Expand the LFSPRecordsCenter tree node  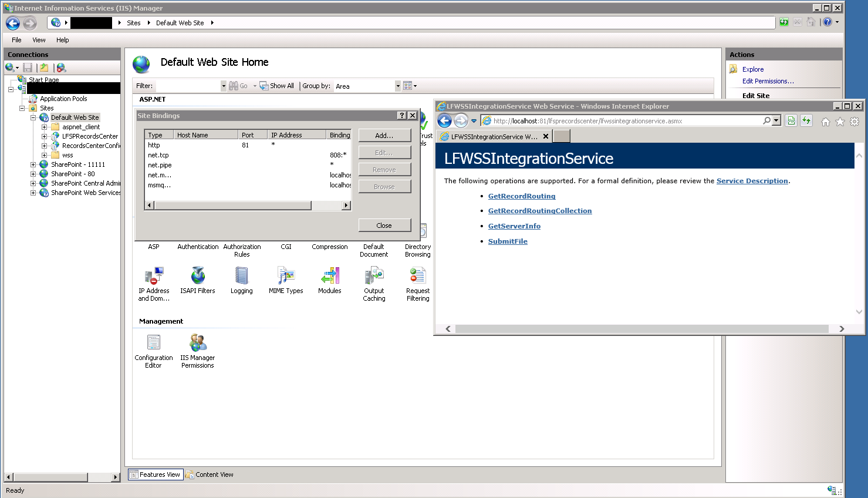[44, 136]
